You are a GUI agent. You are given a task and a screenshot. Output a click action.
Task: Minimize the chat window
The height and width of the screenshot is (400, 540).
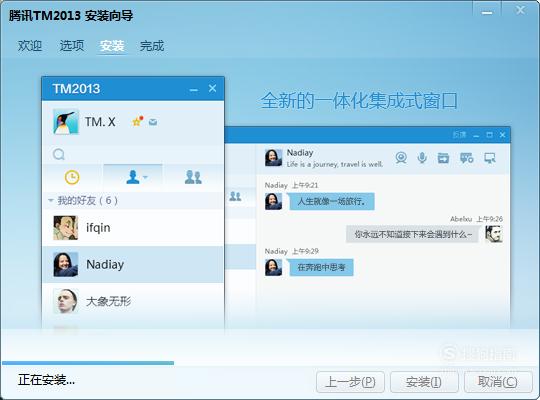pyautogui.click(x=476, y=135)
